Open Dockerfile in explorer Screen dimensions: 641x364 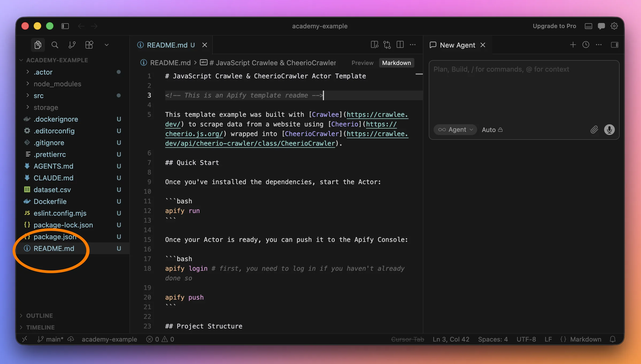pos(73,201)
